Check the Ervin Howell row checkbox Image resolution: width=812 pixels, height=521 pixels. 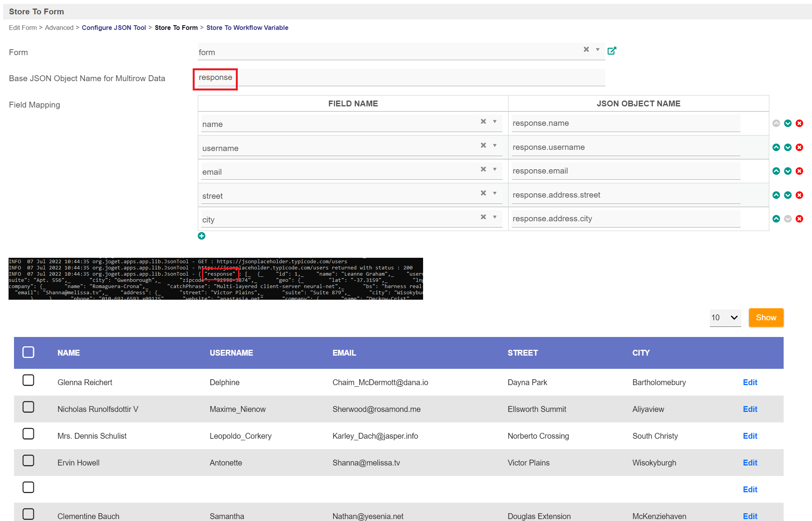click(28, 461)
